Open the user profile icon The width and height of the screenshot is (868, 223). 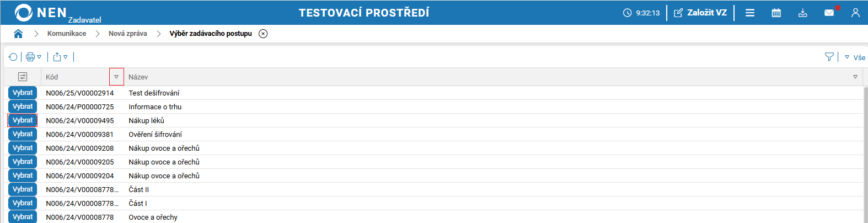coord(855,13)
